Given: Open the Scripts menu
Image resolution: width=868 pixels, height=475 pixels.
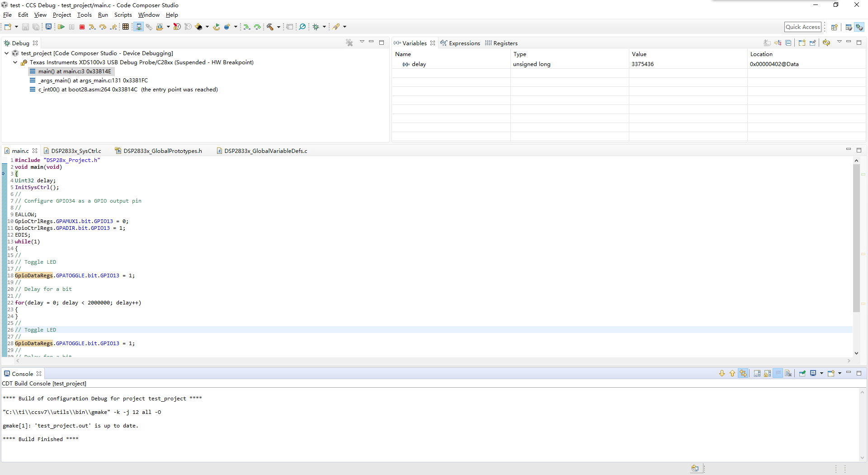Looking at the screenshot, I should pos(123,14).
